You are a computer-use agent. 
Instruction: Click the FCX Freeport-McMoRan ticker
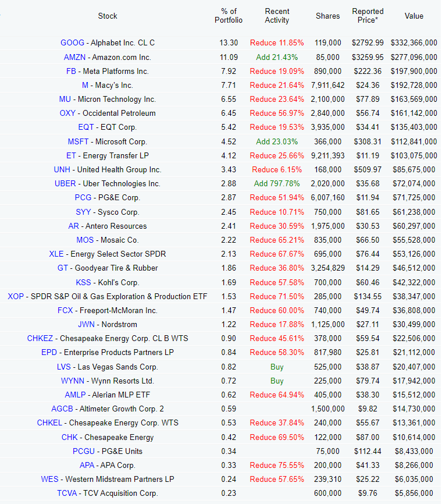[x=65, y=311]
